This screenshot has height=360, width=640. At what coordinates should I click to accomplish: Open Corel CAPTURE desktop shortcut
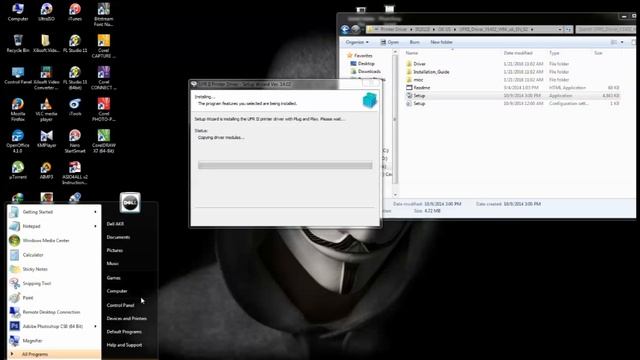click(104, 46)
